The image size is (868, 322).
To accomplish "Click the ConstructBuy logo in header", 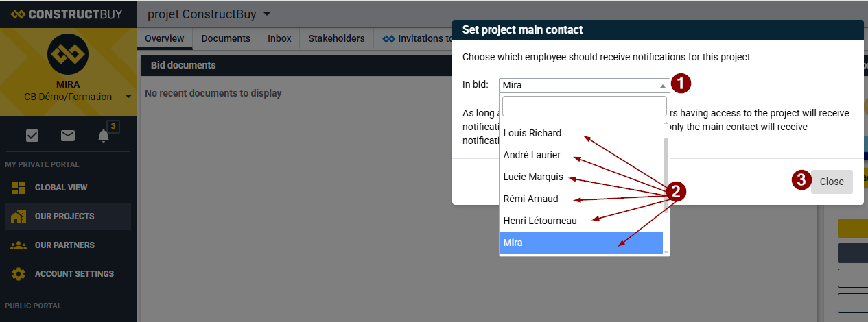I will pyautogui.click(x=67, y=14).
